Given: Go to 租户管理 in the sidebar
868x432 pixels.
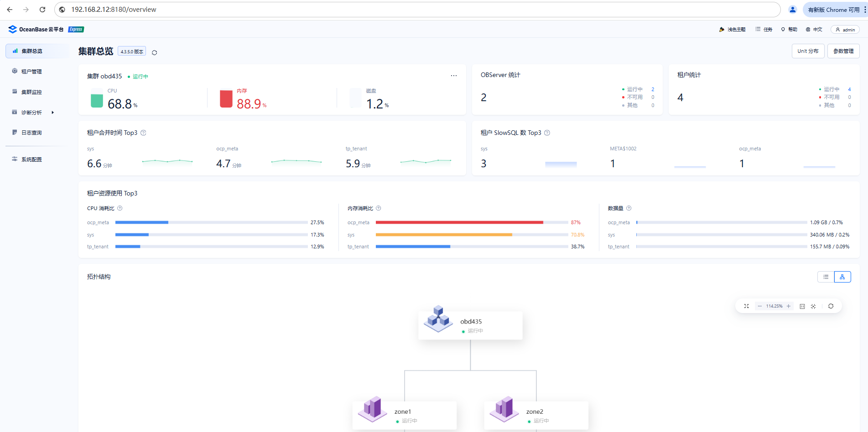Looking at the screenshot, I should click(31, 72).
